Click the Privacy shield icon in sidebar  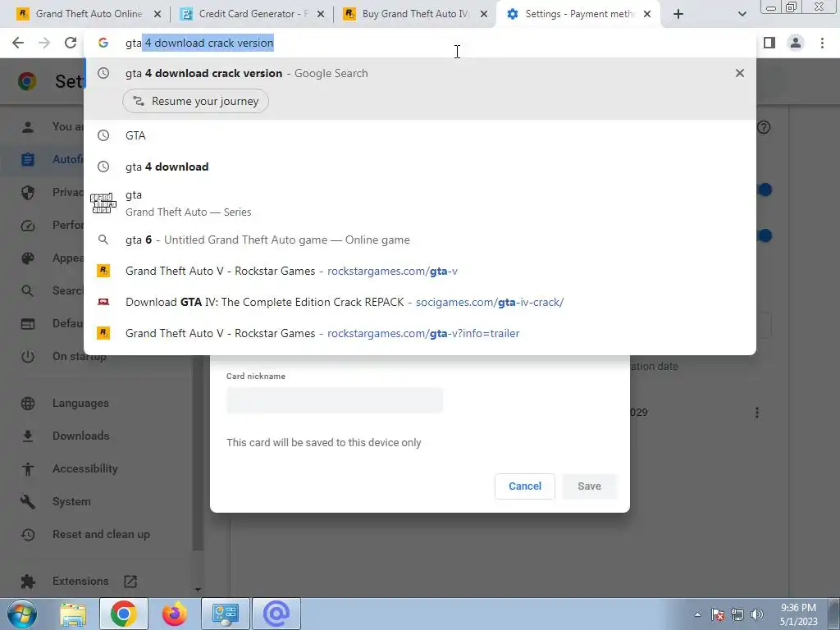coord(27,192)
